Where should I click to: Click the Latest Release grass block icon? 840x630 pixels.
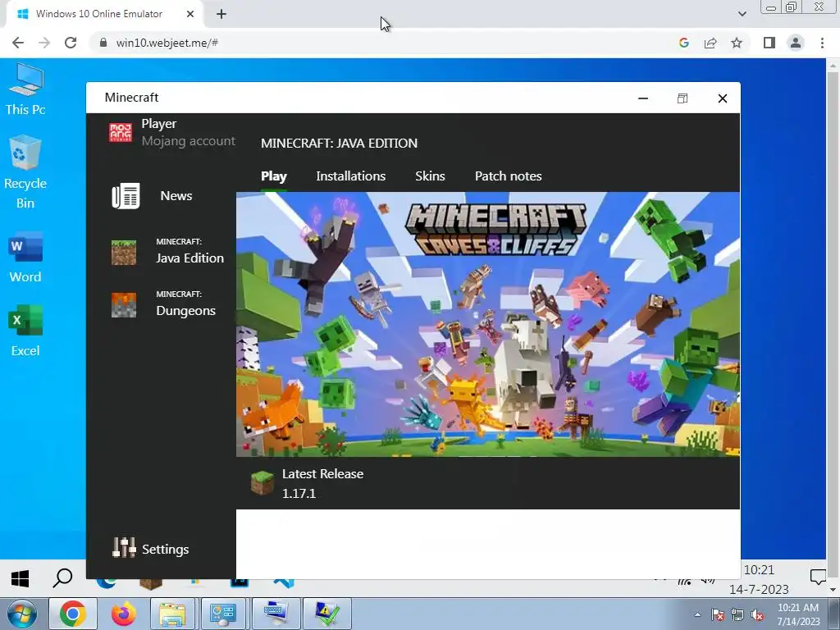click(x=262, y=482)
